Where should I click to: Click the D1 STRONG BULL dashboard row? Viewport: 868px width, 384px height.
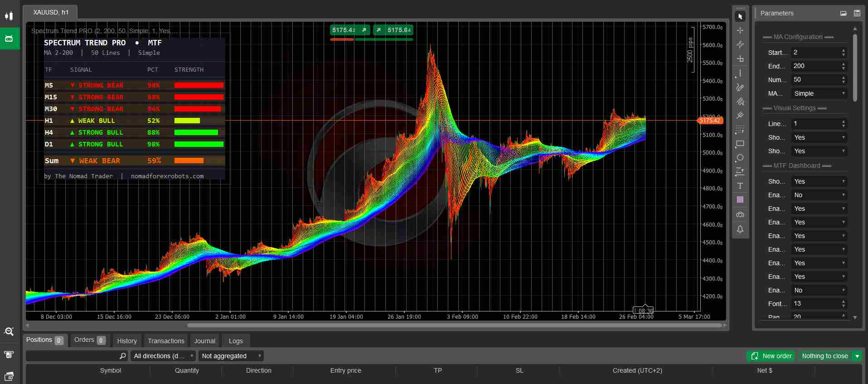click(134, 144)
